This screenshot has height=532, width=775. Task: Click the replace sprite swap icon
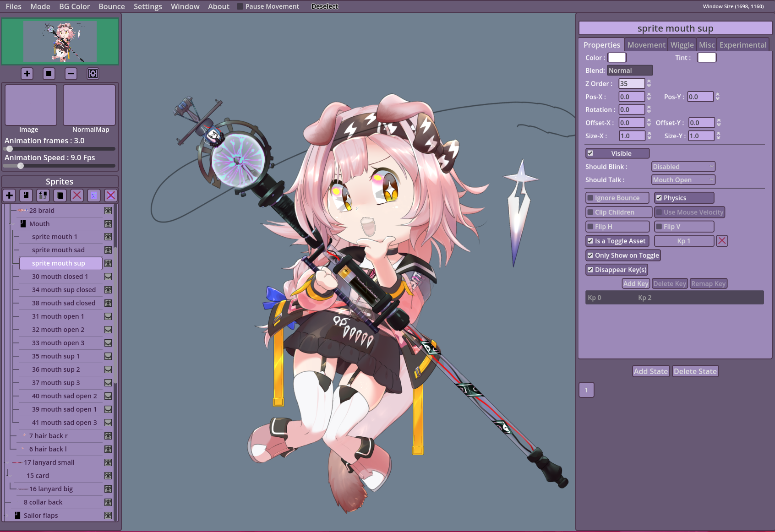click(x=43, y=195)
